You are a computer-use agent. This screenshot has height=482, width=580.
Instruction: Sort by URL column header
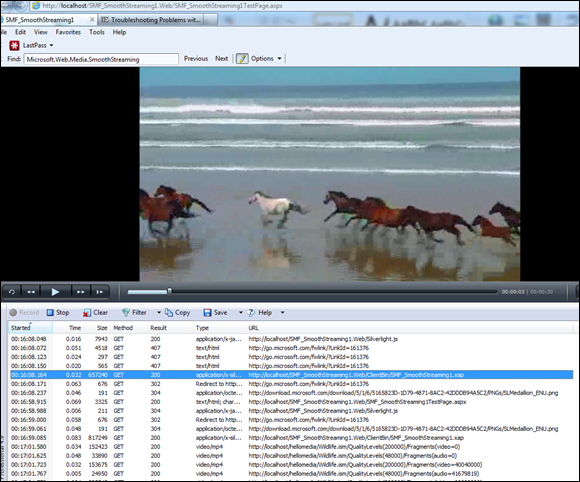point(410,328)
